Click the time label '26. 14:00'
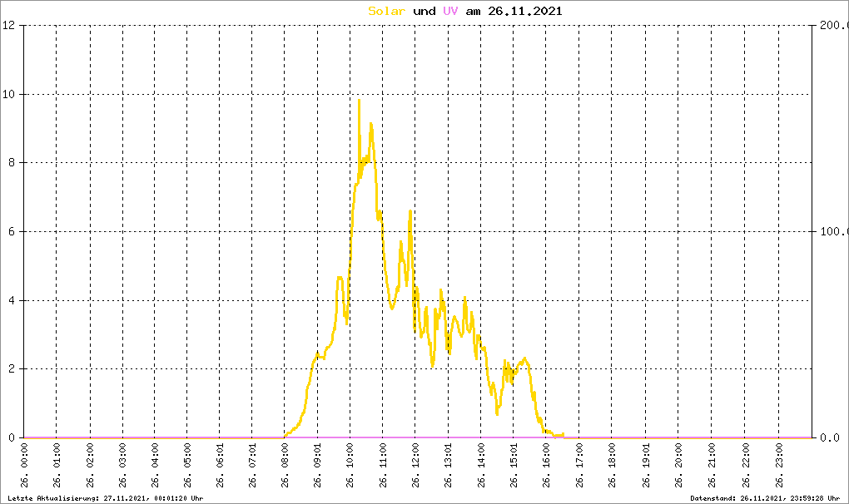Screen dimensions: 849x504 click(481, 466)
